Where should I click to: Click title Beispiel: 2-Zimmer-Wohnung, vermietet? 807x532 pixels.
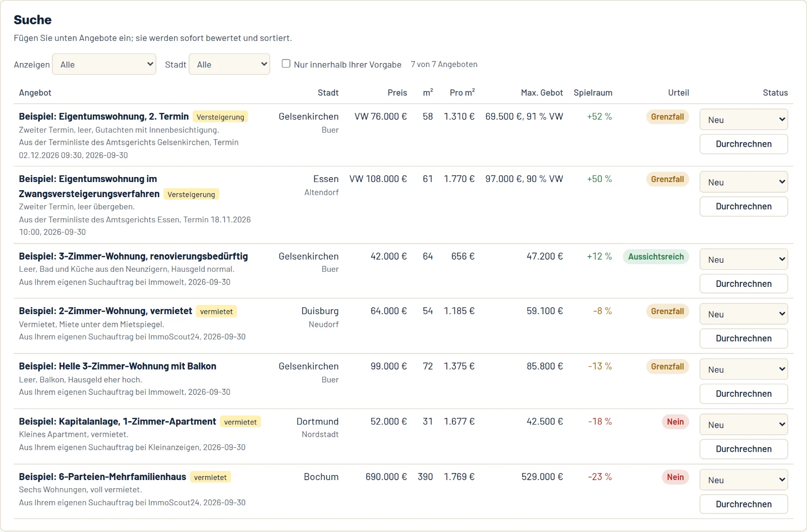pyautogui.click(x=105, y=311)
